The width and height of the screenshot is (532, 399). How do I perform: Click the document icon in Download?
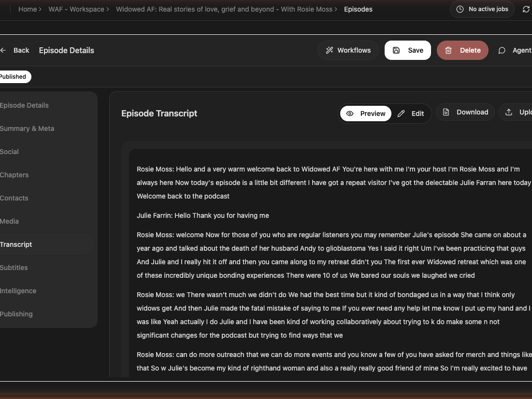(446, 112)
